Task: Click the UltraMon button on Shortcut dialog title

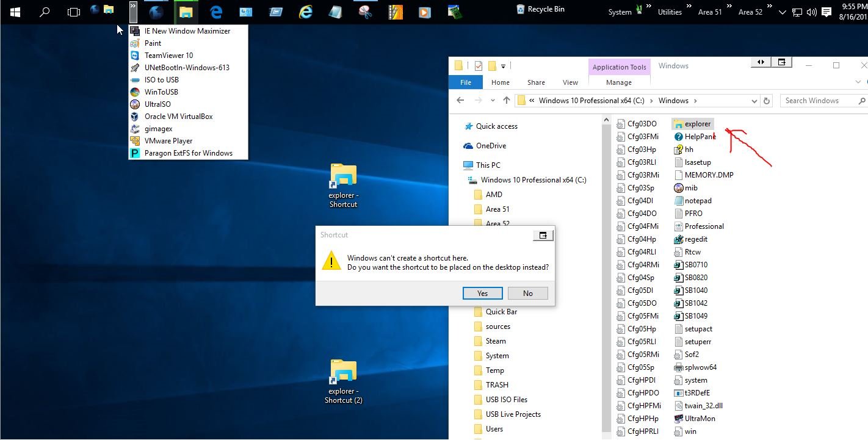Action: tap(543, 235)
